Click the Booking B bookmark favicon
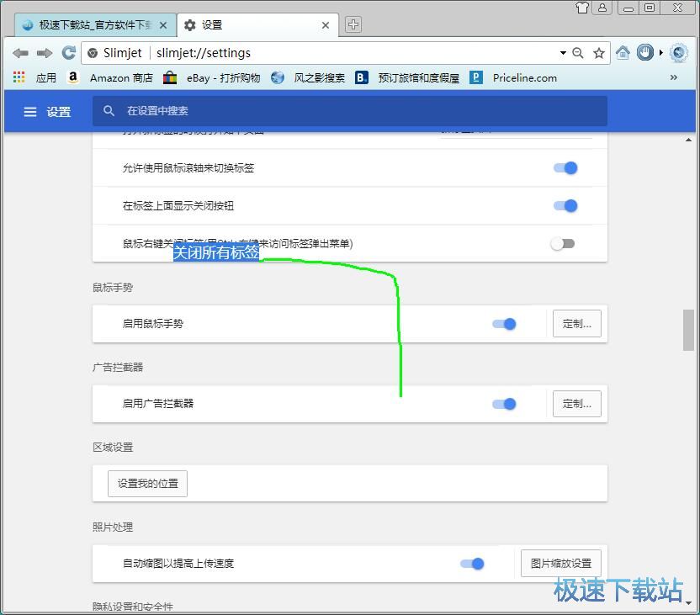 [x=361, y=77]
